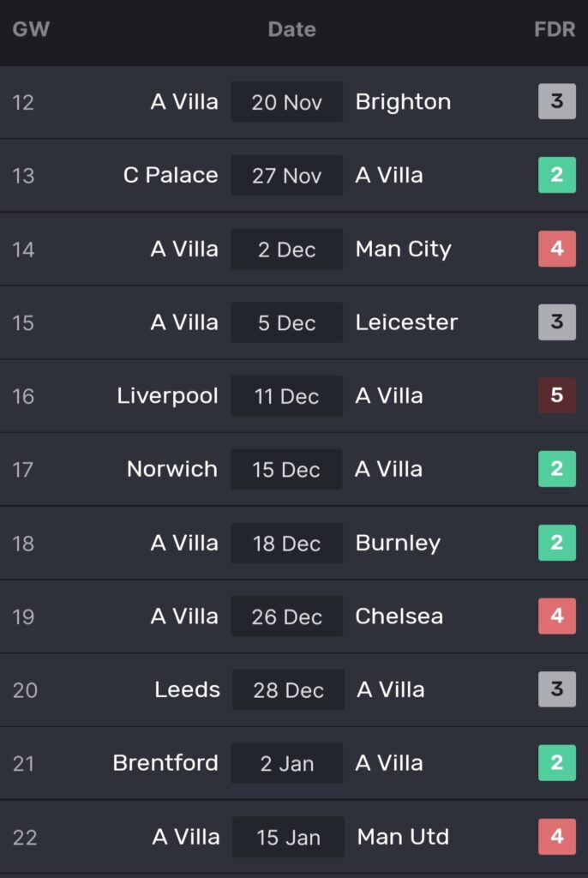Click the FDR 3 badge for Brighton
588x878 pixels.
click(x=556, y=102)
